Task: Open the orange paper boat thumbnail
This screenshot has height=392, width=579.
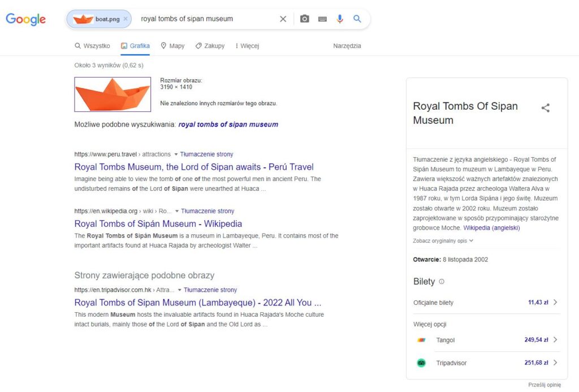Action: [113, 94]
